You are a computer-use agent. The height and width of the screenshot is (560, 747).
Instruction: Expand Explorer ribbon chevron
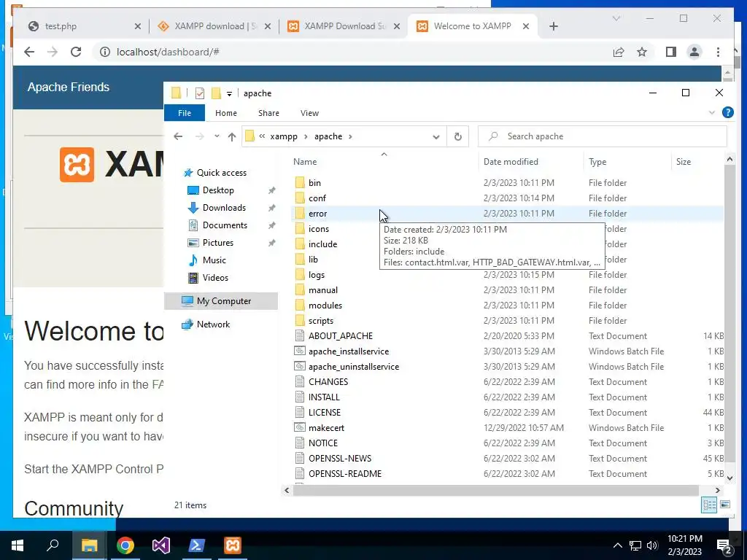712,113
